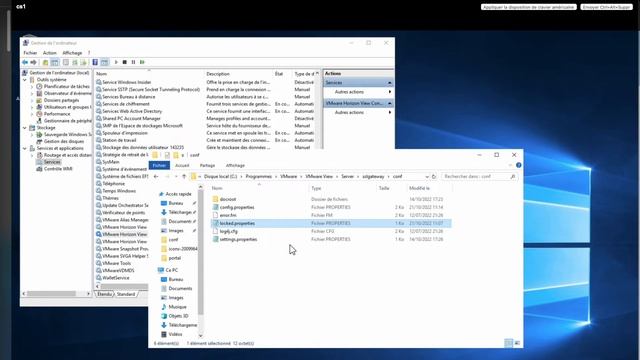Open Affichage menu in Computer Management
This screenshot has width=640, height=360.
click(x=72, y=53)
